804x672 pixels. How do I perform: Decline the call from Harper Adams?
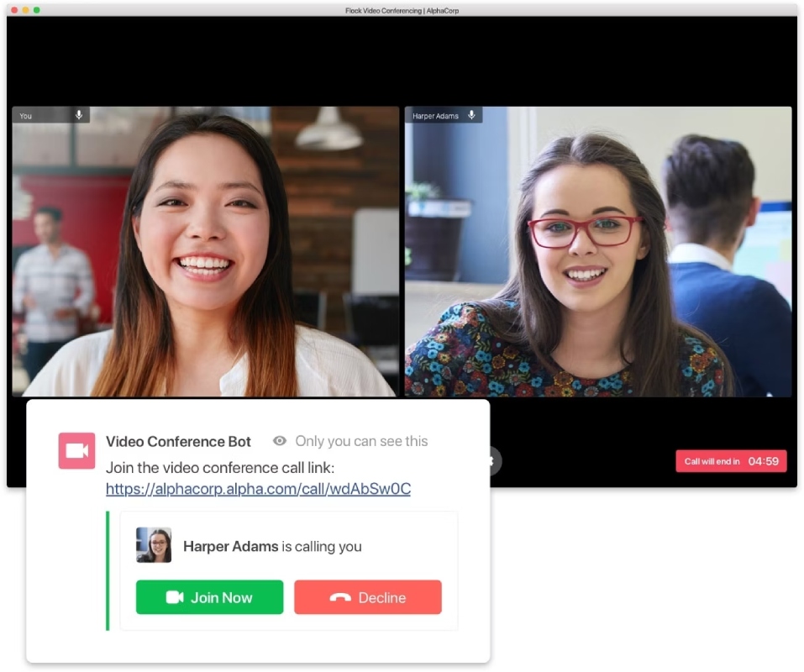point(368,597)
